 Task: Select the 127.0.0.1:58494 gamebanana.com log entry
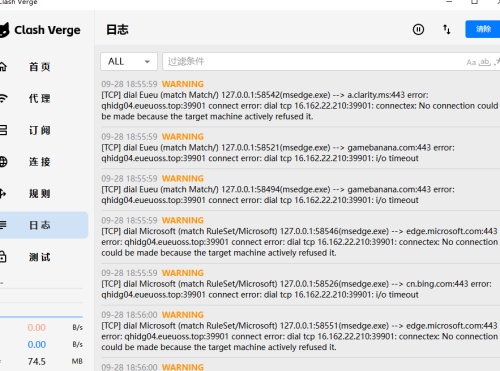click(300, 189)
